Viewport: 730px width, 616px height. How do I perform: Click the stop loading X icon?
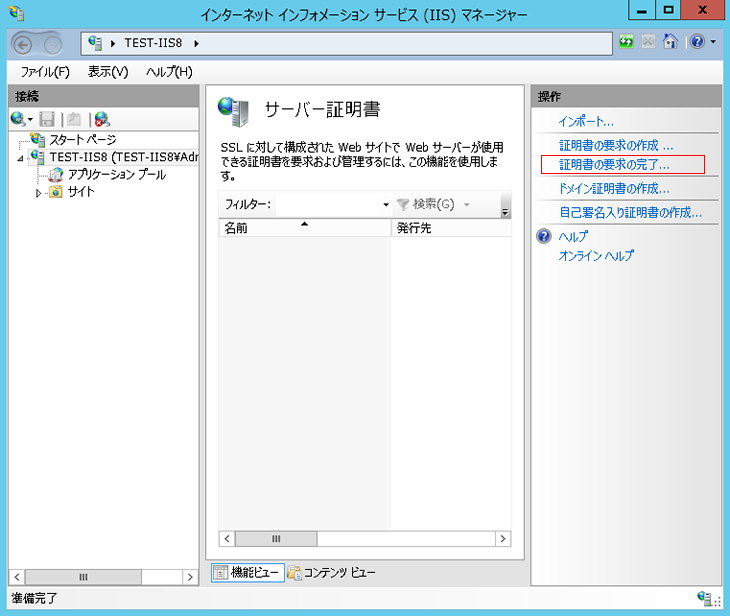(648, 42)
